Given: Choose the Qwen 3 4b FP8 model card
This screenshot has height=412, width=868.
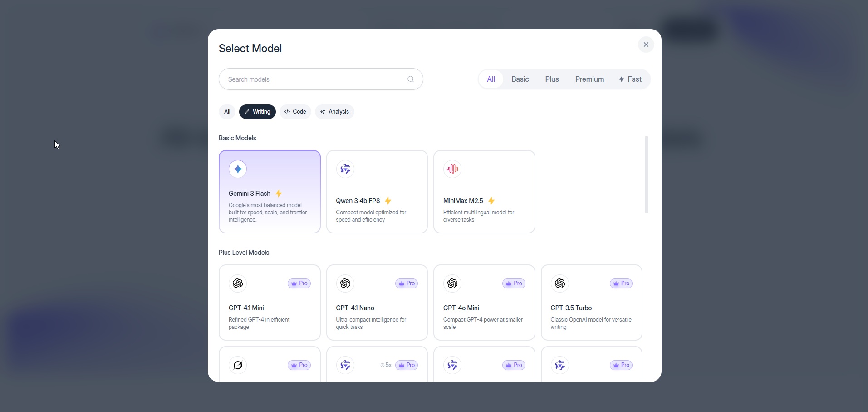Looking at the screenshot, I should 377,192.
